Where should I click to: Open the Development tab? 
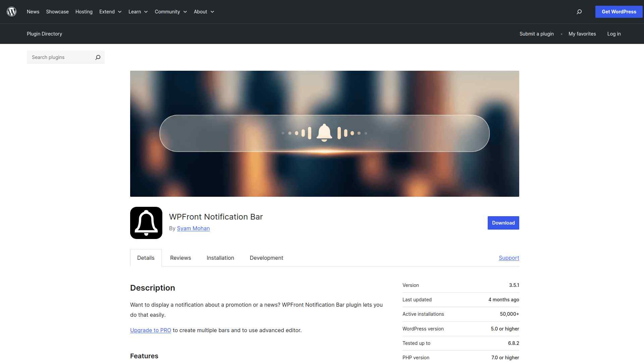266,258
